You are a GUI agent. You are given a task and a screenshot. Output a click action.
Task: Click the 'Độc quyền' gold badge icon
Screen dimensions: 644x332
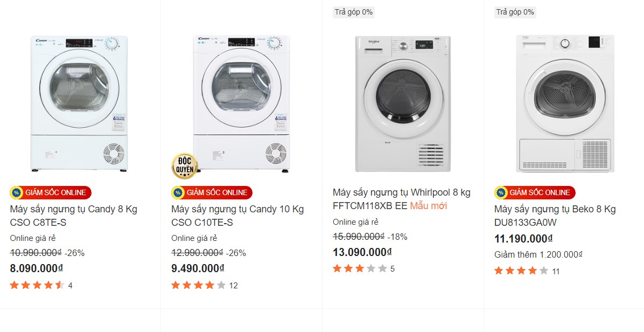[185, 166]
